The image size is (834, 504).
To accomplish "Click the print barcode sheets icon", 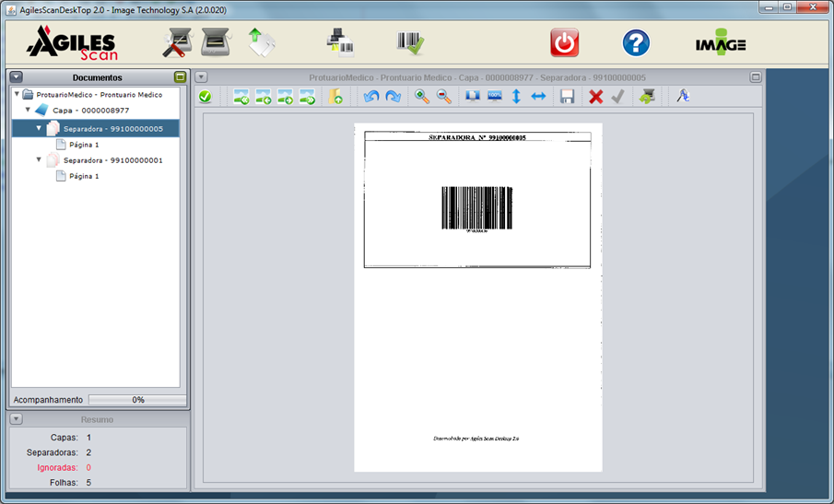I will point(340,42).
